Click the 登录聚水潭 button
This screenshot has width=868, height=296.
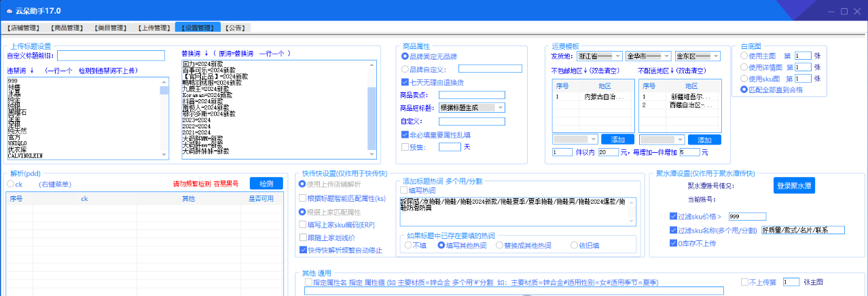click(794, 185)
